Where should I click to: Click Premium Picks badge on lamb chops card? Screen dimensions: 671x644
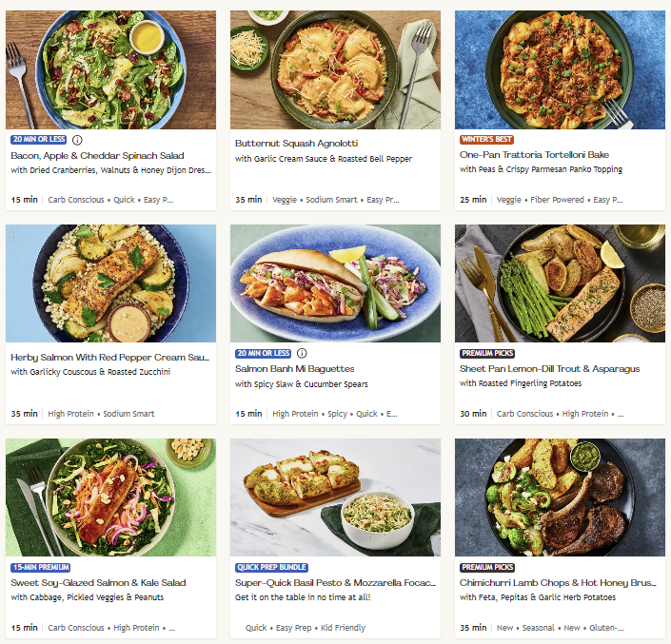[x=487, y=568]
